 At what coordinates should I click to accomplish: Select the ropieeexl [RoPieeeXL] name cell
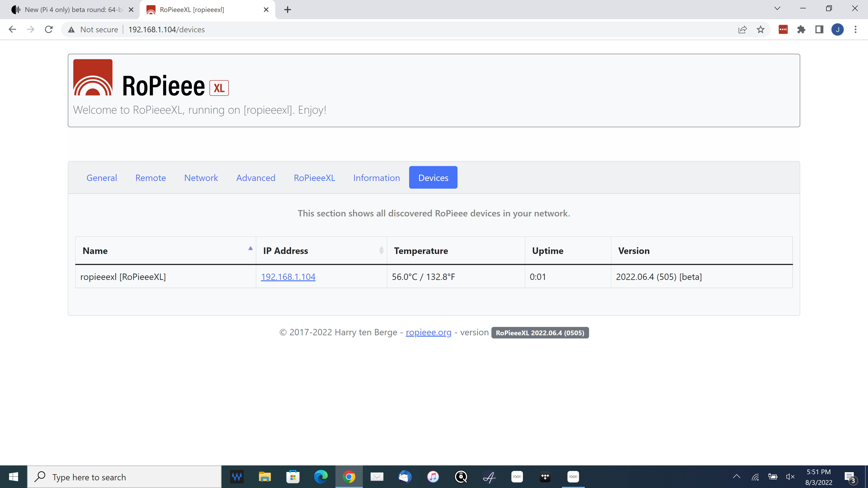(x=165, y=277)
